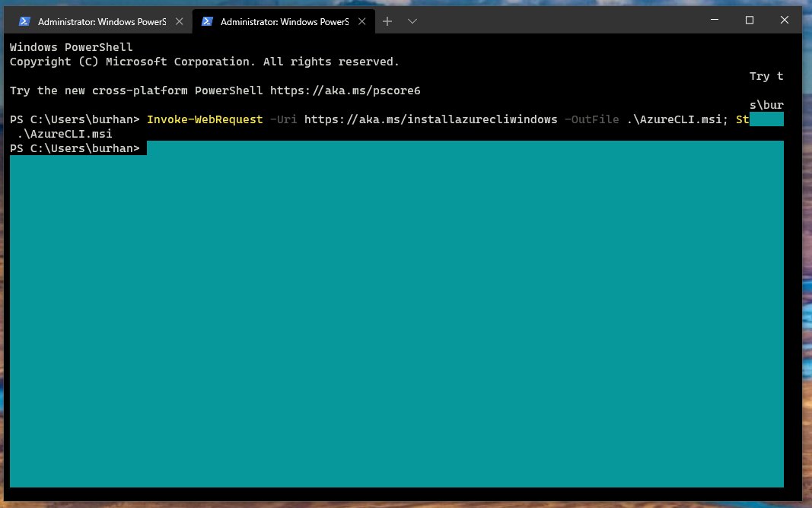
Task: Click the -Uri parameter text
Action: point(283,119)
